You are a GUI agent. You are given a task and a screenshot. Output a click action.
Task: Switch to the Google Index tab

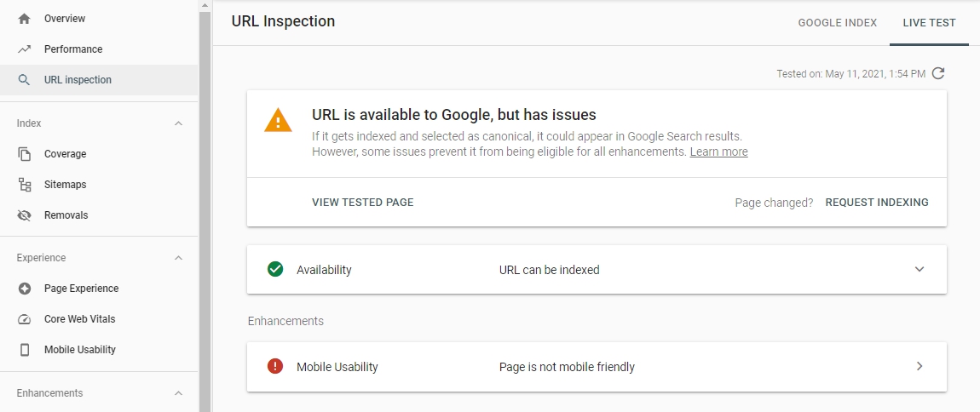pyautogui.click(x=837, y=23)
